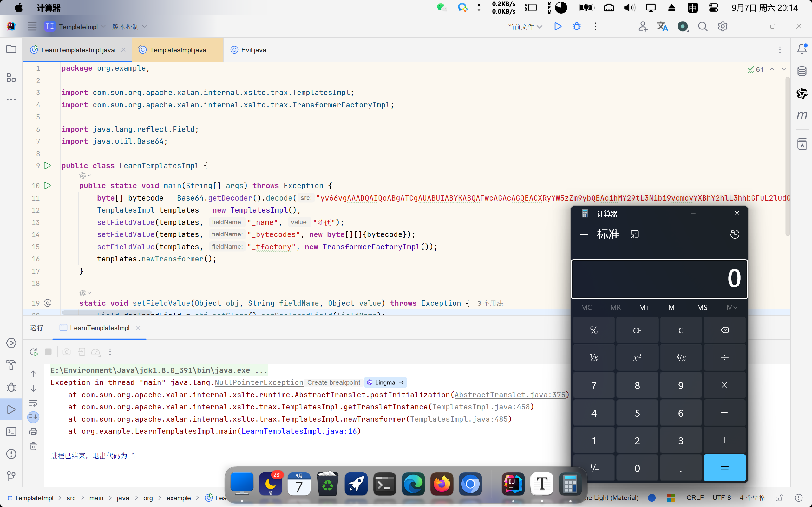
Task: Open the Notifications bell icon
Action: pos(802,49)
